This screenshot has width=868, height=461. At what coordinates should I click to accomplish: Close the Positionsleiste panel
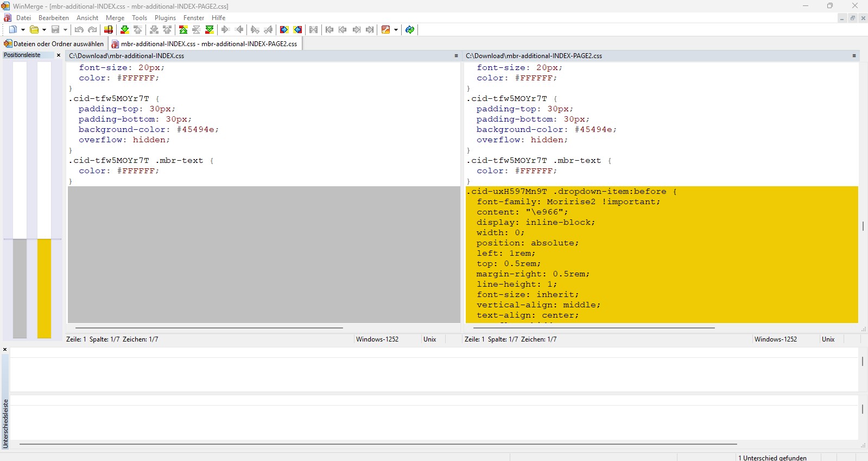click(59, 55)
